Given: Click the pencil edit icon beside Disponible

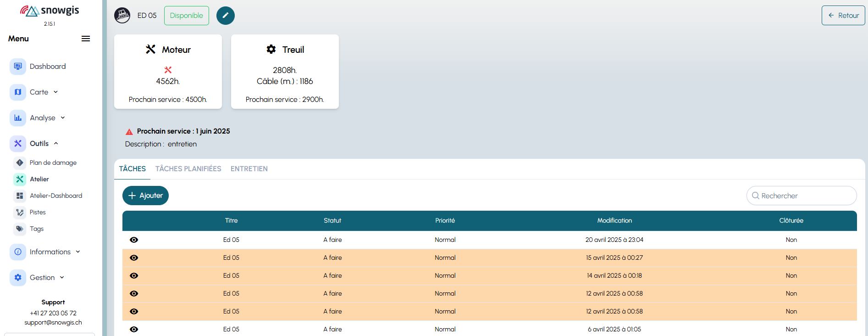Looking at the screenshot, I should point(225,16).
